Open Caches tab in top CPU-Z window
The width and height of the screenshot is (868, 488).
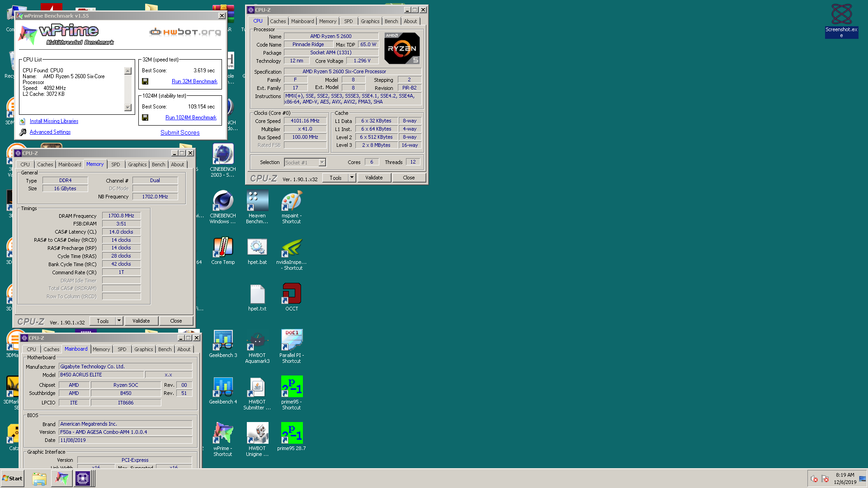point(278,21)
